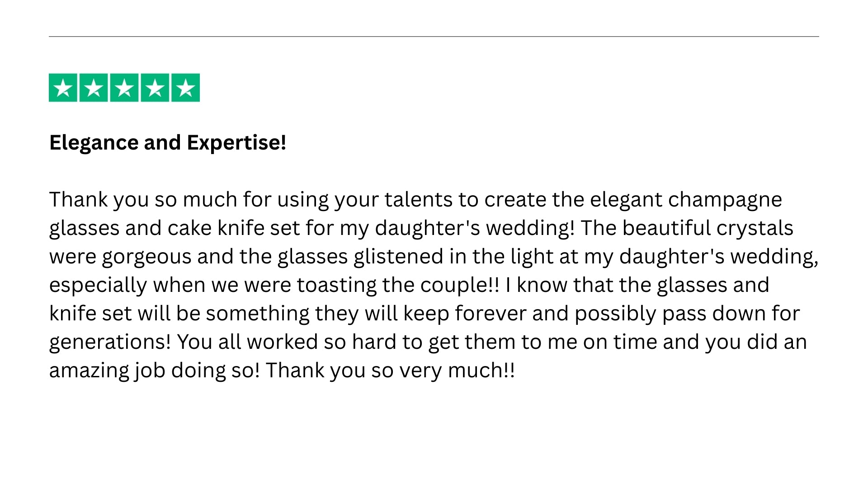Click the word "forever" in the review text
The image size is (868, 488).
click(491, 314)
